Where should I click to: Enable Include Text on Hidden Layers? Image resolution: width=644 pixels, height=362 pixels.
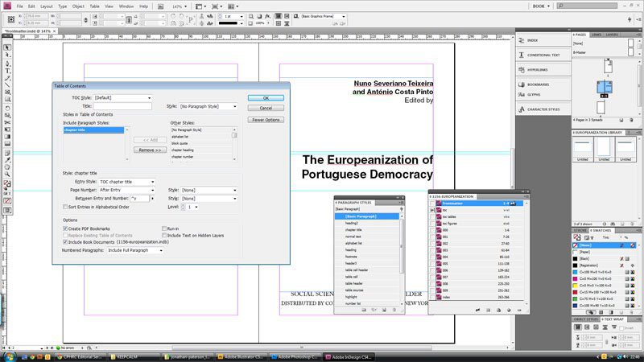[x=164, y=235]
